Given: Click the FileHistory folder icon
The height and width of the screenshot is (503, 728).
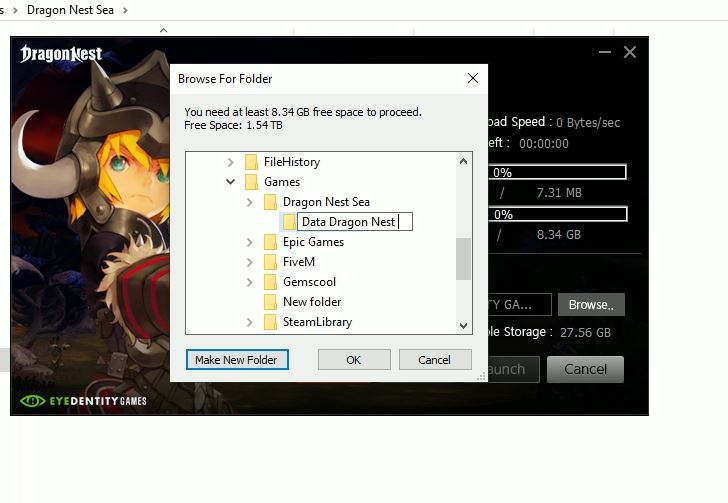Looking at the screenshot, I should click(x=251, y=162).
